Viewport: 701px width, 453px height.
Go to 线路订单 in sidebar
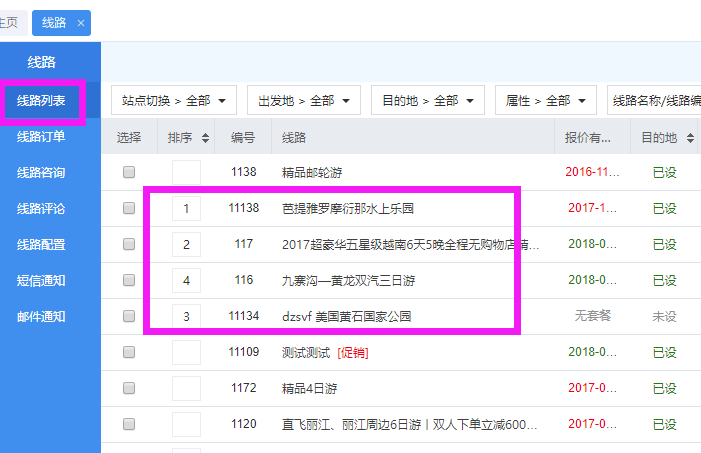pyautogui.click(x=41, y=137)
